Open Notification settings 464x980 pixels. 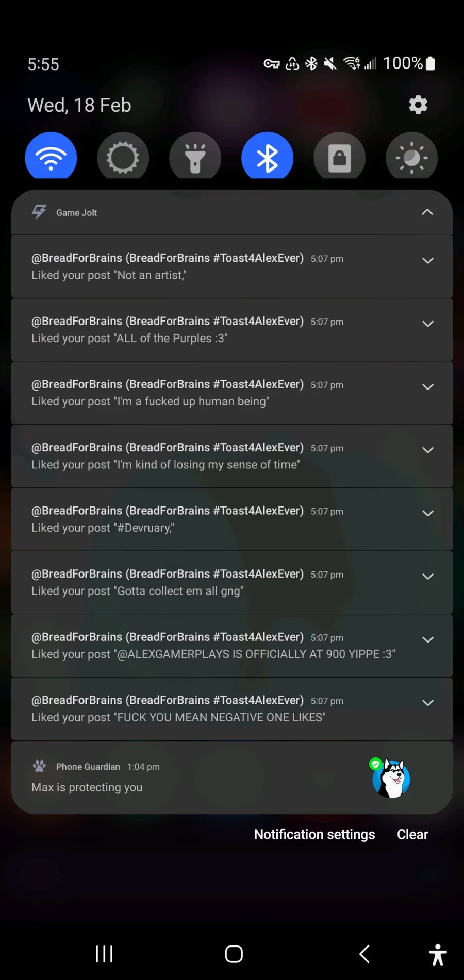(x=314, y=834)
